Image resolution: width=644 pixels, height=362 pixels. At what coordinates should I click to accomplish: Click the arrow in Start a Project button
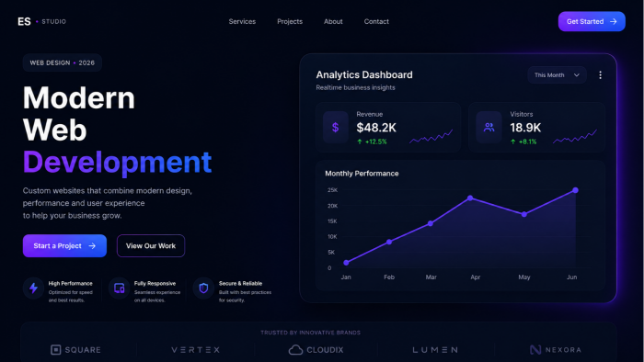(92, 245)
